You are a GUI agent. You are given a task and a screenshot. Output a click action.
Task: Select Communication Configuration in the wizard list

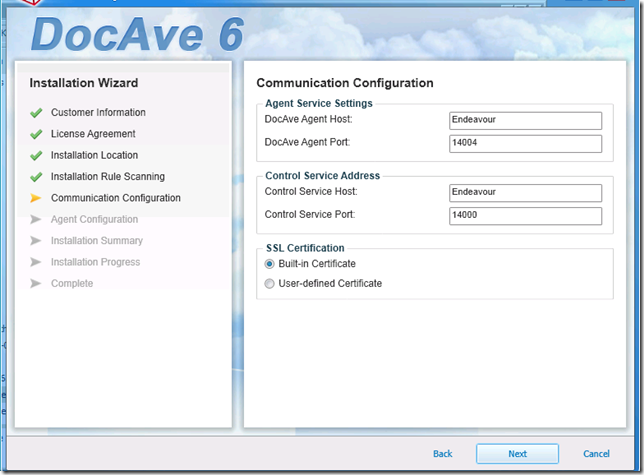(116, 198)
